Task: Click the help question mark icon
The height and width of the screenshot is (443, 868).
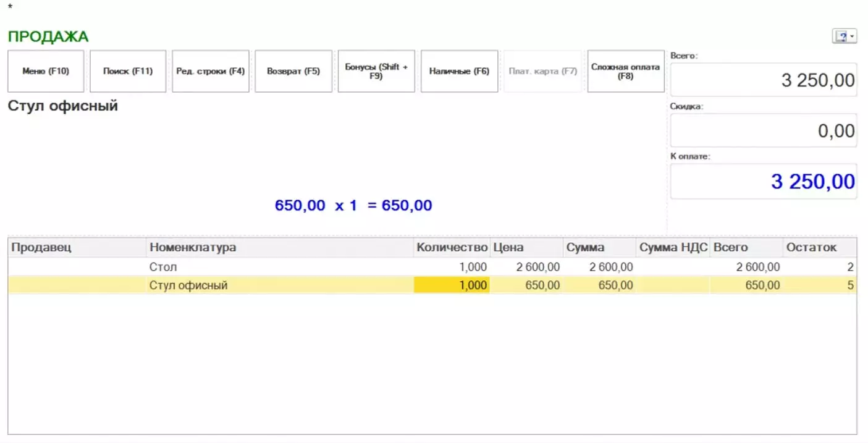Action: pyautogui.click(x=841, y=37)
